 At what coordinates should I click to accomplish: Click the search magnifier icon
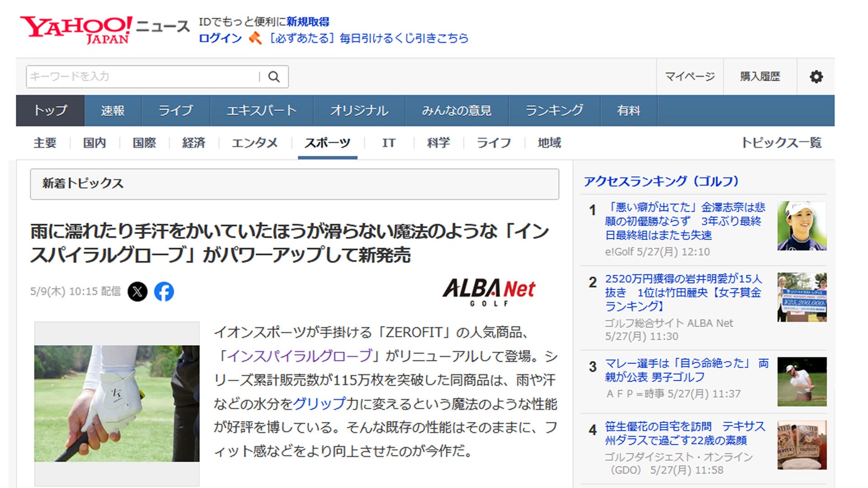pos(274,77)
